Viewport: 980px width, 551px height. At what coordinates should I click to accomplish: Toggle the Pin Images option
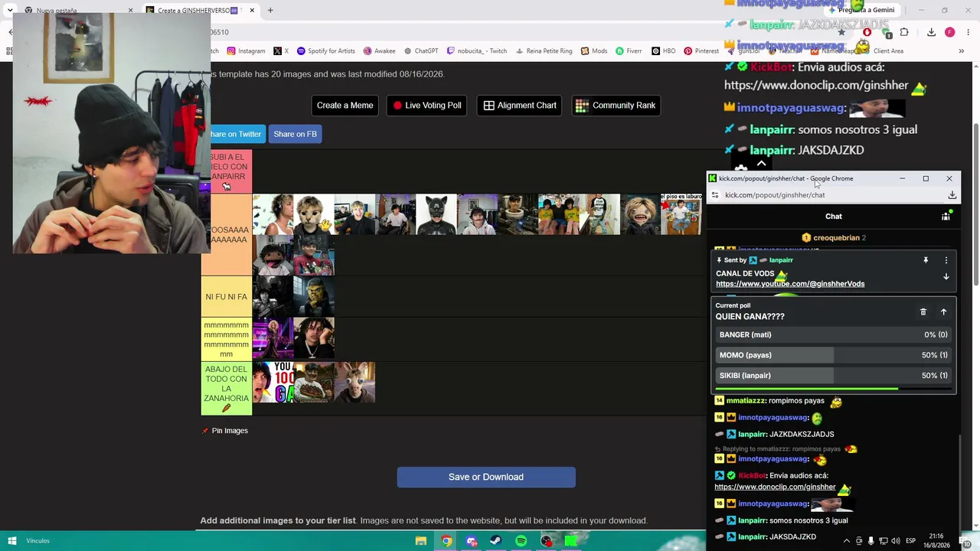pos(225,431)
